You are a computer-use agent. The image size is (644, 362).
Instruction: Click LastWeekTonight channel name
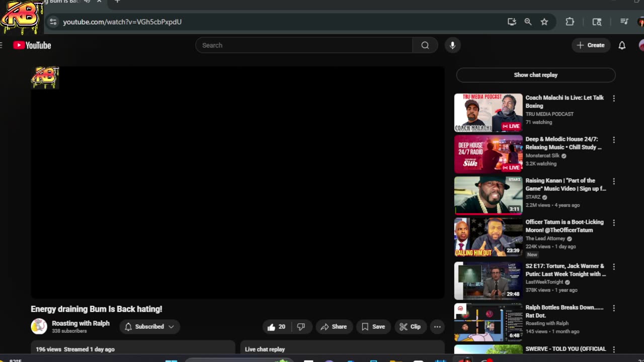click(544, 283)
